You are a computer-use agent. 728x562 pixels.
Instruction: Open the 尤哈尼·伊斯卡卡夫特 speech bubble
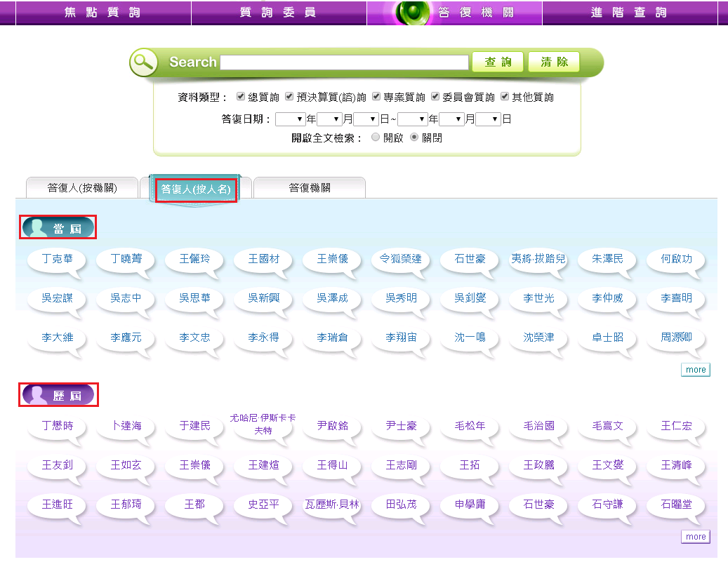coord(263,424)
